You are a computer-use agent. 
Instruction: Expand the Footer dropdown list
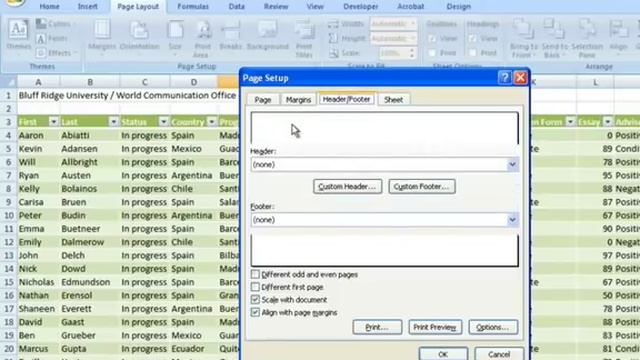click(x=512, y=220)
